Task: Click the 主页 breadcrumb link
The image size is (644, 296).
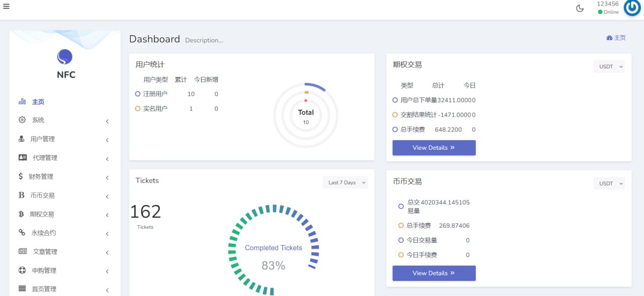Action: (x=616, y=38)
